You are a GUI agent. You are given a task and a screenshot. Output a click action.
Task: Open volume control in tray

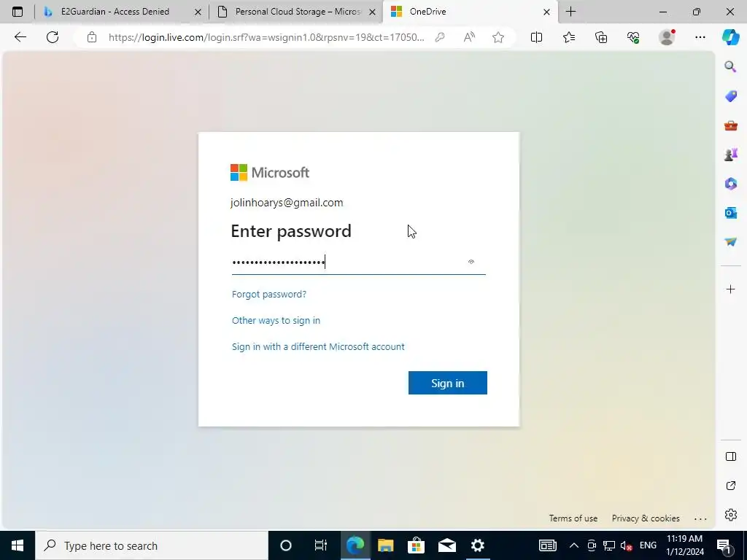pyautogui.click(x=627, y=545)
